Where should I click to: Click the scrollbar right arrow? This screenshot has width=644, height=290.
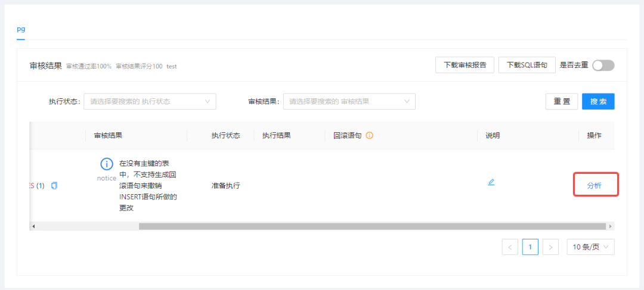611,226
